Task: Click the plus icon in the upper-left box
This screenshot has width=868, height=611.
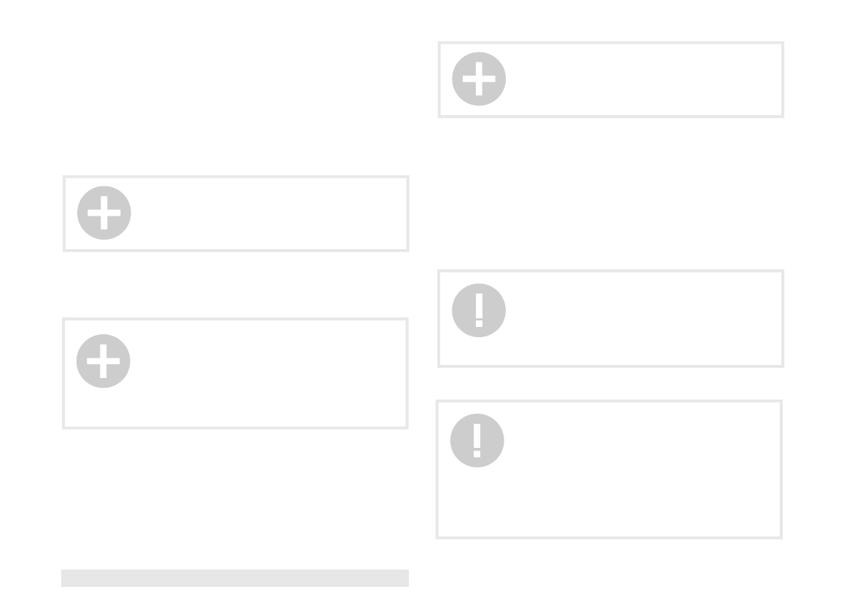Action: click(104, 213)
